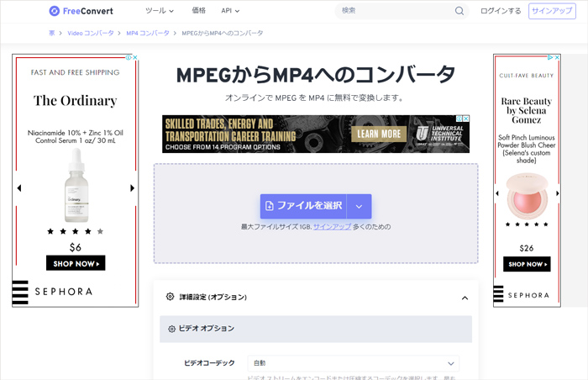
Task: Close The Ordinary Sephora ad
Action: pos(135,57)
